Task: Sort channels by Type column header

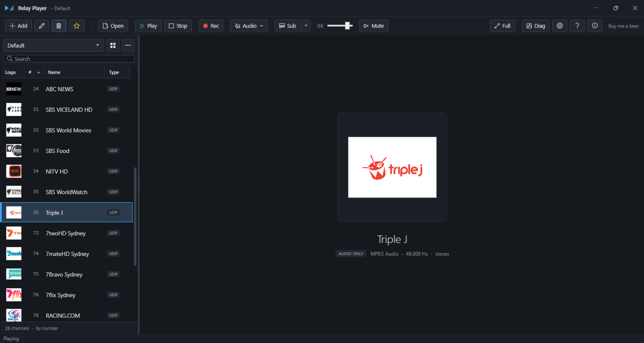Action: coord(117,72)
